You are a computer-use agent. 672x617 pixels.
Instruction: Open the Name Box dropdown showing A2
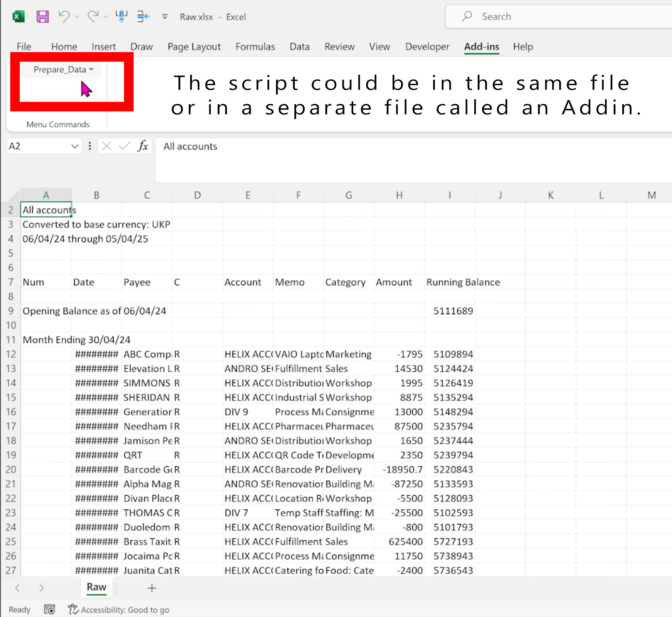(75, 146)
